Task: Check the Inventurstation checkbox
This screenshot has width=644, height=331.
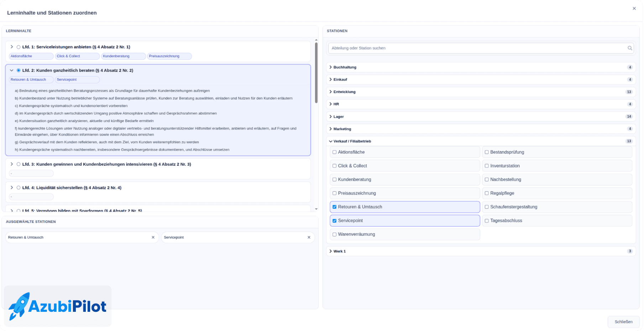Action: [487, 166]
